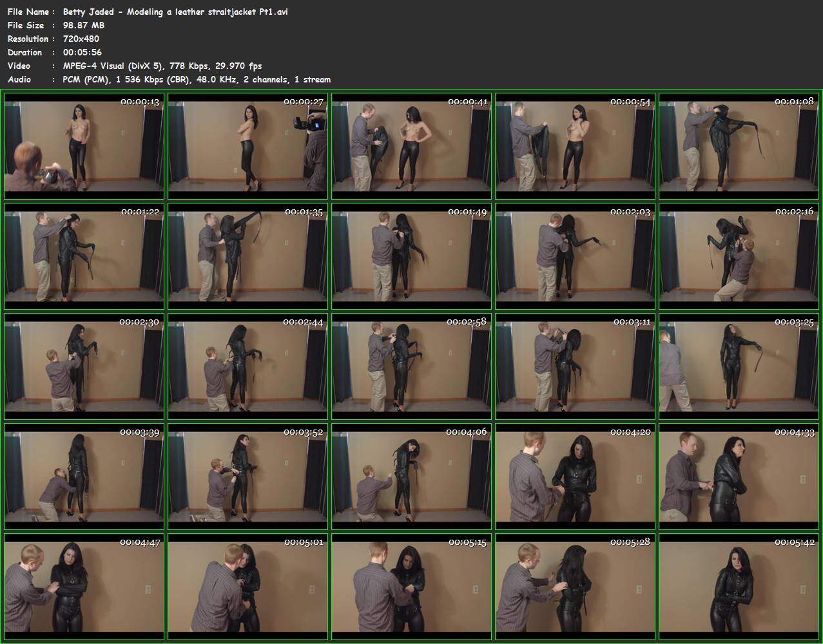823x644 pixels.
Task: Select the thumbnail marked 00:04:47
Action: point(84,586)
